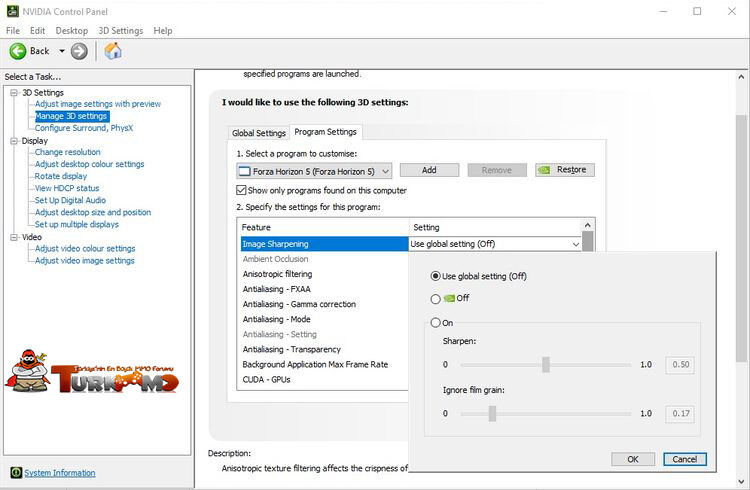This screenshot has width=750, height=490.
Task: Collapse the 3D Settings tree node
Action: tap(14, 92)
